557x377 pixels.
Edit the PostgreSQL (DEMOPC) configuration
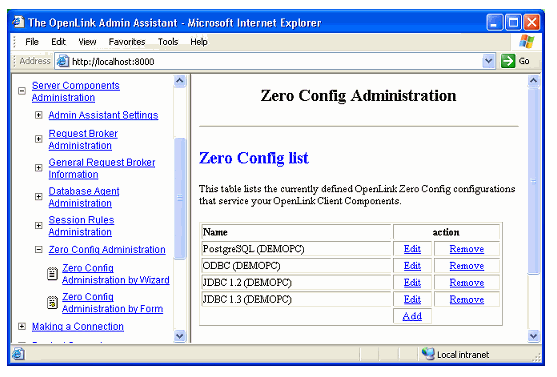412,249
